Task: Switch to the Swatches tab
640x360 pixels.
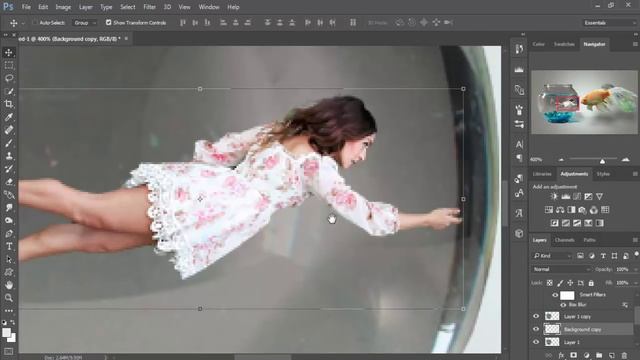Action: tap(564, 44)
